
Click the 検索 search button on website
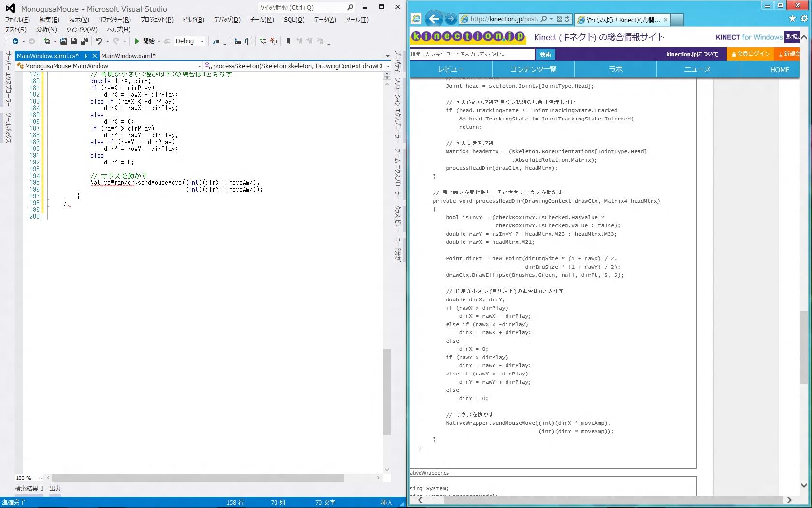pyautogui.click(x=545, y=54)
